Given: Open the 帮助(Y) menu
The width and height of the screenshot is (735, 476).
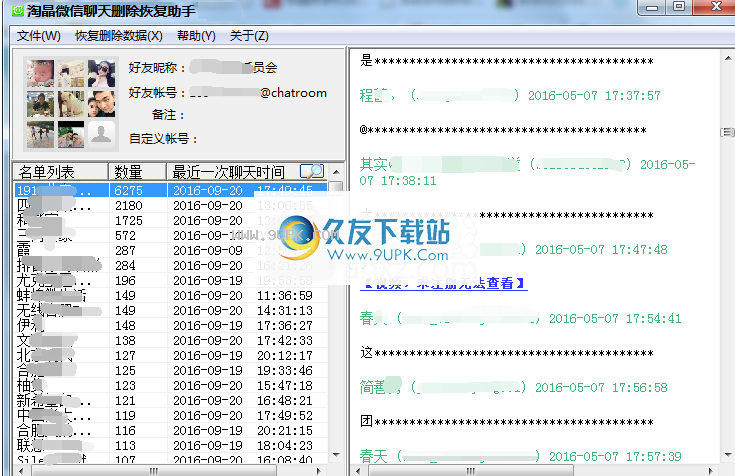Looking at the screenshot, I should tap(196, 36).
